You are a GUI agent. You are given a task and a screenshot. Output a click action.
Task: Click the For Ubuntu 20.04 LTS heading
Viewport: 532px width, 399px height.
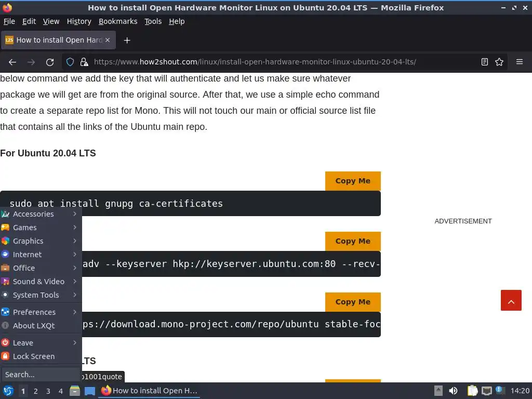(48, 153)
